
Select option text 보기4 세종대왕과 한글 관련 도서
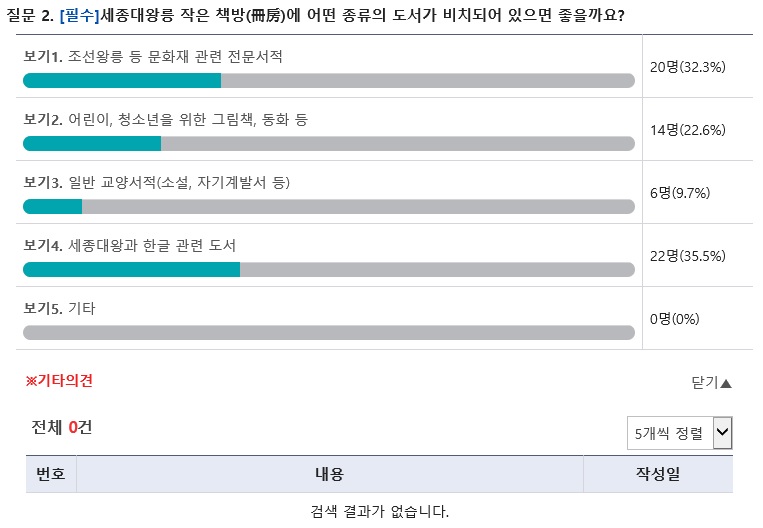tap(129, 245)
